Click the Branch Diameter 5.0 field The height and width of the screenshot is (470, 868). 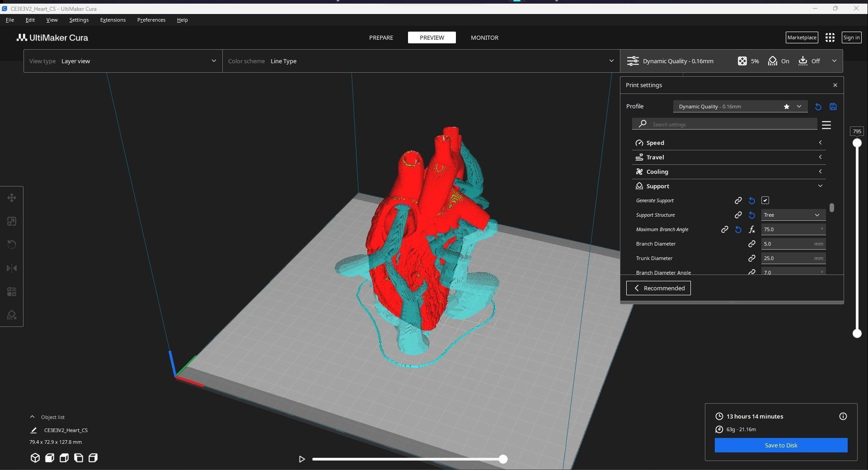[793, 244]
